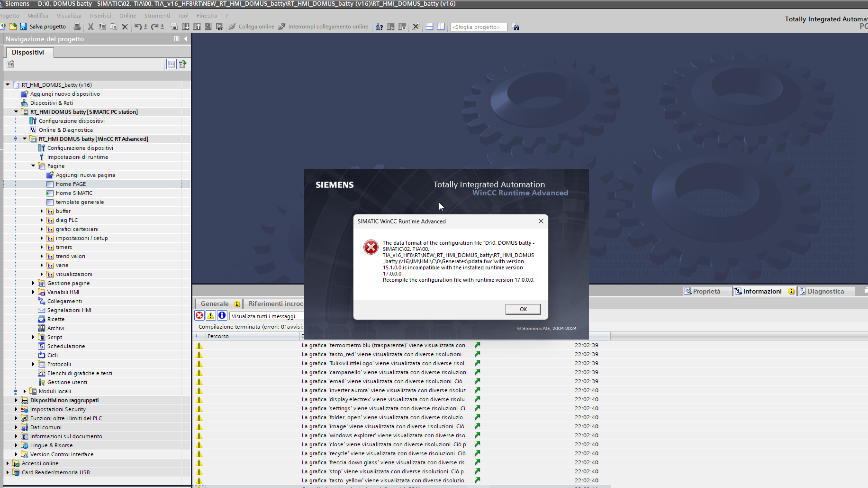Viewport: 868px width, 488px height.
Task: Select the Home PAGE screen in the tree
Action: click(71, 184)
